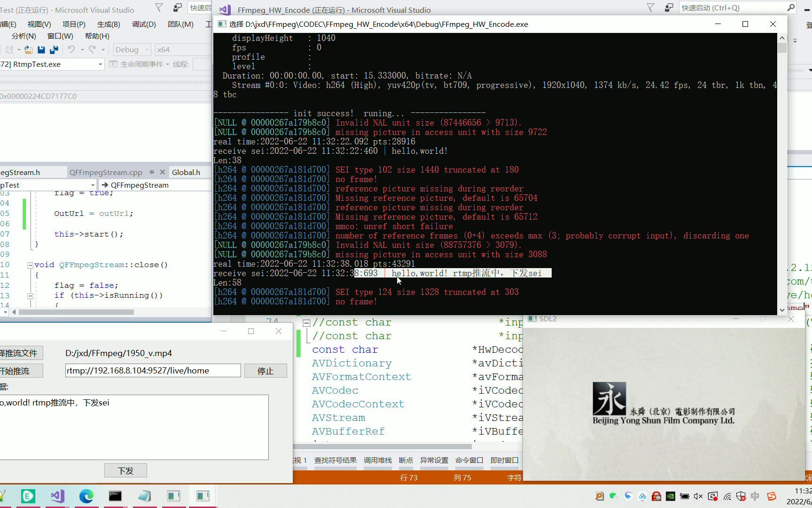Click the muted volume tray icon
The image size is (812, 508).
[698, 496]
